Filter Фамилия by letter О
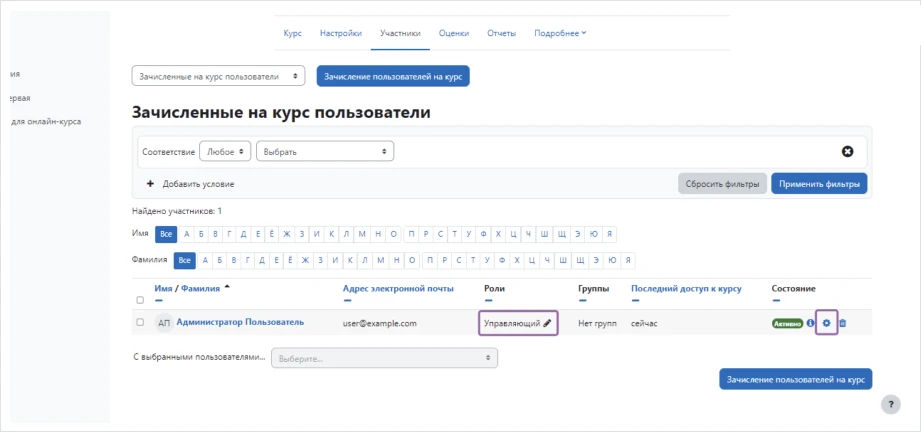 pos(412,260)
